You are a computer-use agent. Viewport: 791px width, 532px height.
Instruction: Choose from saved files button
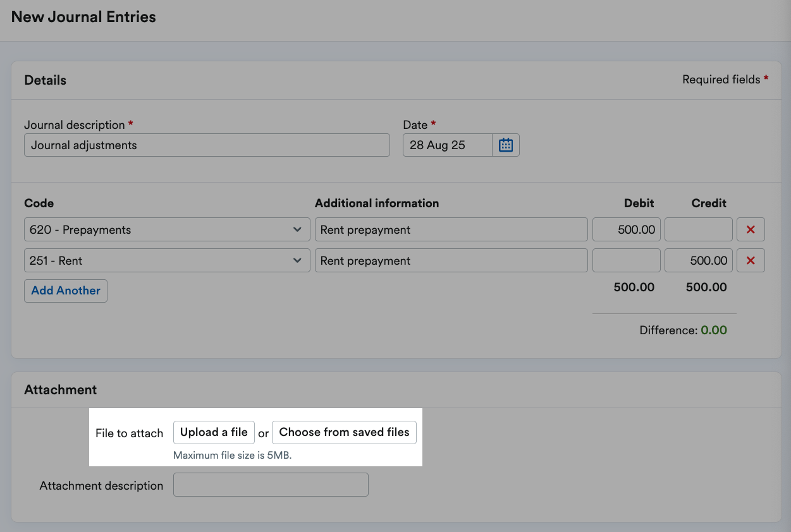344,432
